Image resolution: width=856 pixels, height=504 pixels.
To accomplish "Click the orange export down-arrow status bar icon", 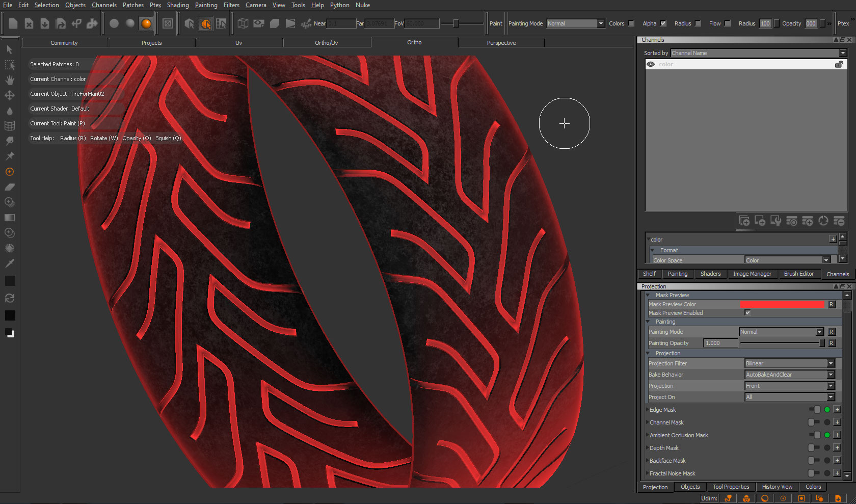I will (838, 498).
